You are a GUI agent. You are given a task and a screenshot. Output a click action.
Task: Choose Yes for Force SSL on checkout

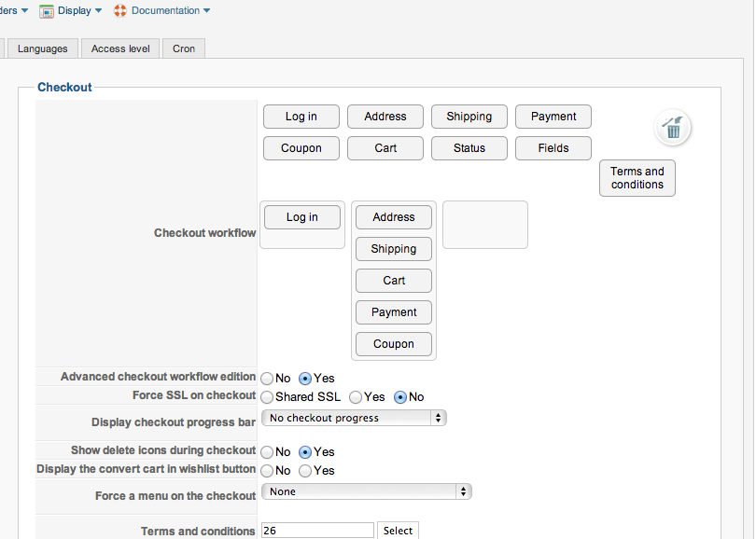click(356, 397)
